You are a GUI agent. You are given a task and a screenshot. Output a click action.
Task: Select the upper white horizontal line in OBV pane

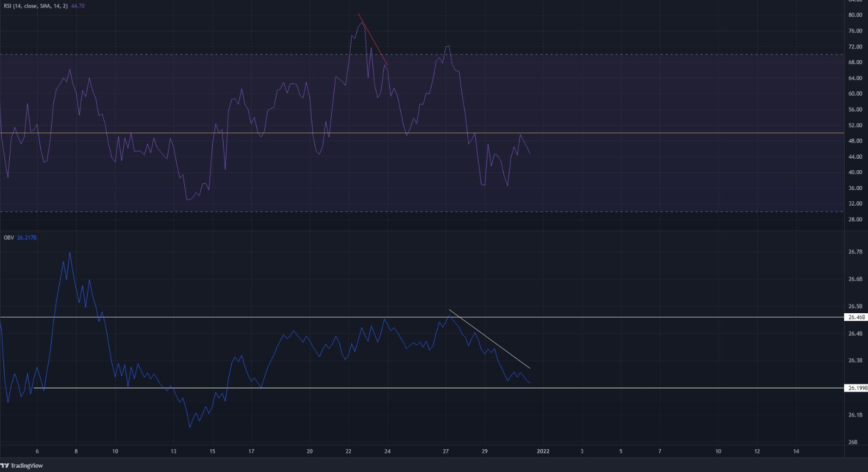[x=421, y=317]
